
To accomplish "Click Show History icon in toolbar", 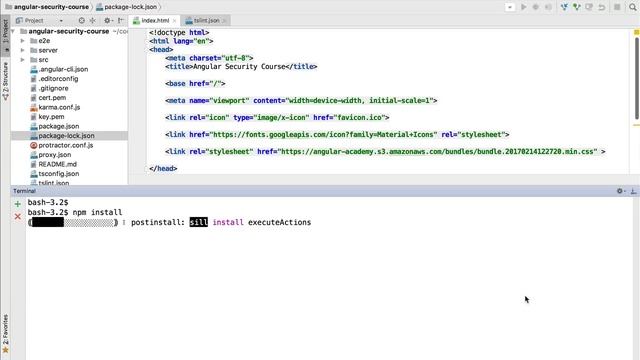I will pyautogui.click(x=589, y=7).
